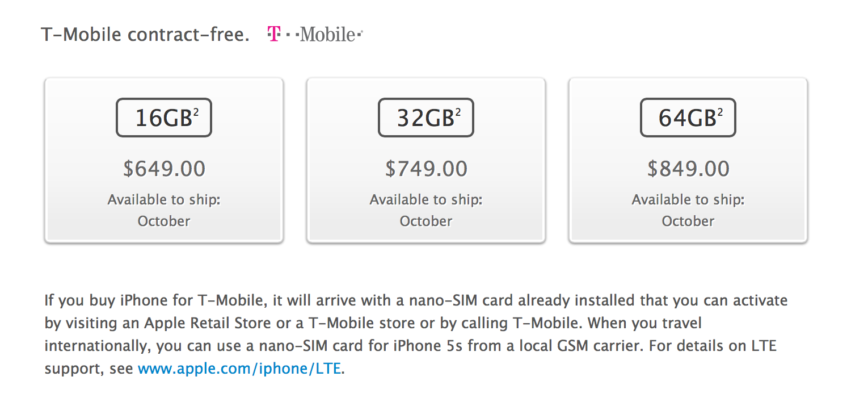Click the "T-Mobile contract-free." heading text

(145, 35)
